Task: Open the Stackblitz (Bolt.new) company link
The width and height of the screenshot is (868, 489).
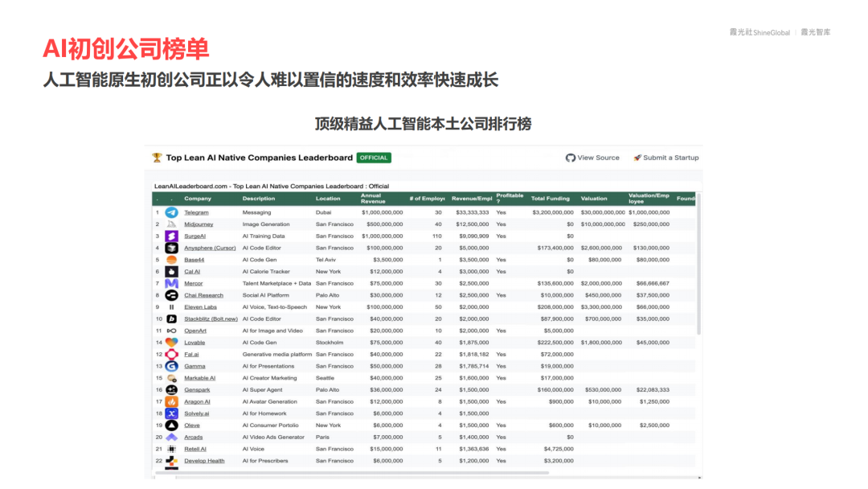Action: click(211, 319)
